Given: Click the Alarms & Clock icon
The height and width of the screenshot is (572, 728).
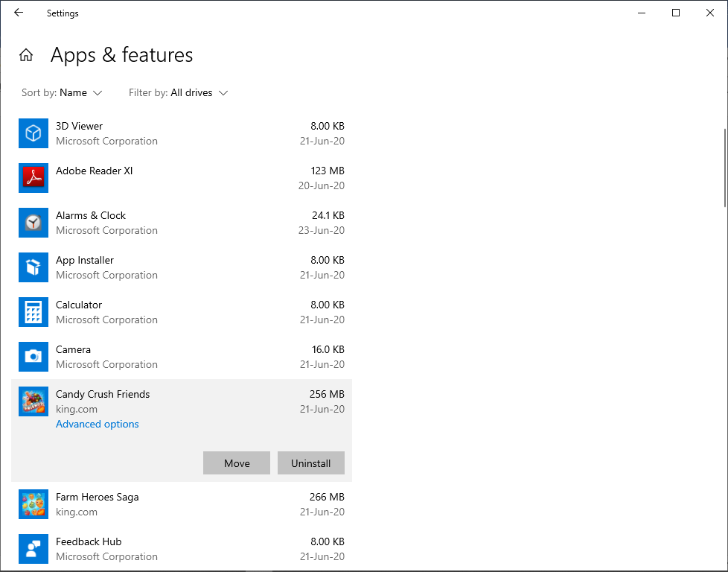Looking at the screenshot, I should 33,223.
